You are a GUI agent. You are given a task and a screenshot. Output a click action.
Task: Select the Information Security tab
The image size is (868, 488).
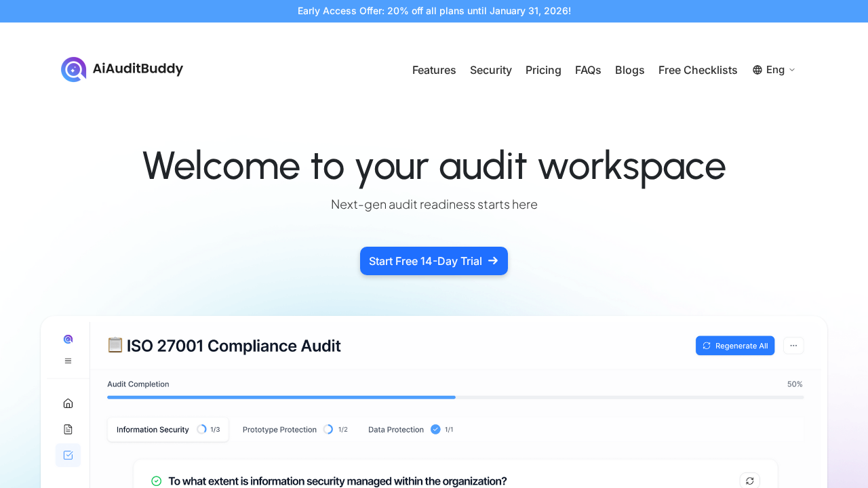click(153, 429)
